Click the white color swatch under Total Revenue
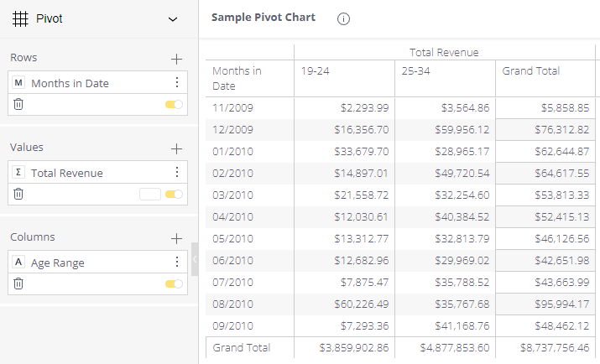The height and width of the screenshot is (364, 600). (149, 194)
